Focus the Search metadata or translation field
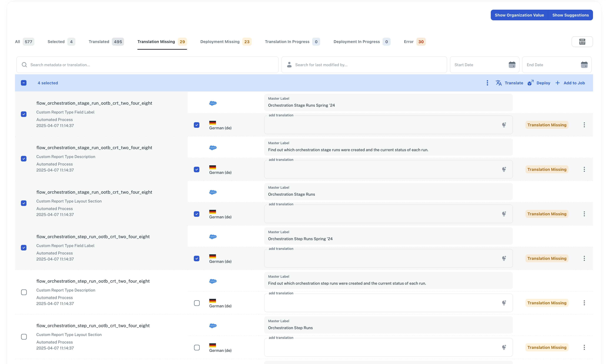 tap(147, 65)
